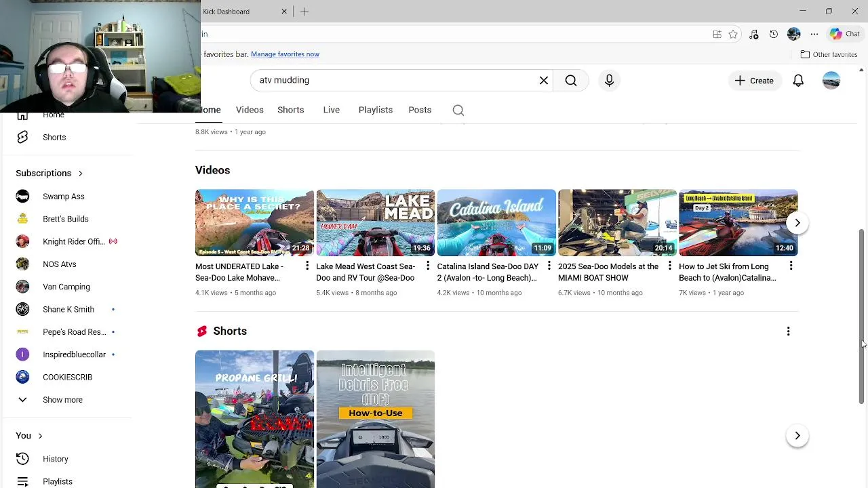Viewport: 868px width, 488px height.
Task: Open the Van Camping subscription
Action: tap(66, 287)
